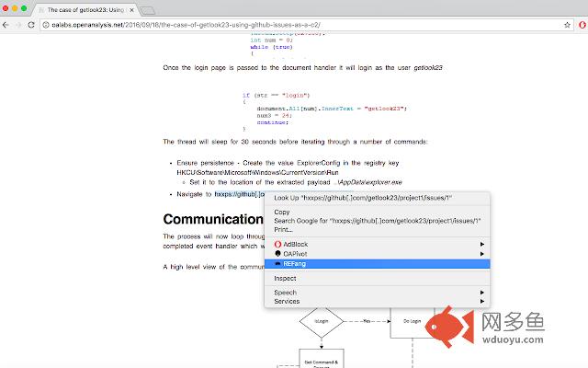Expand the Speech submenu arrow
The width and height of the screenshot is (588, 368).
[481, 293]
